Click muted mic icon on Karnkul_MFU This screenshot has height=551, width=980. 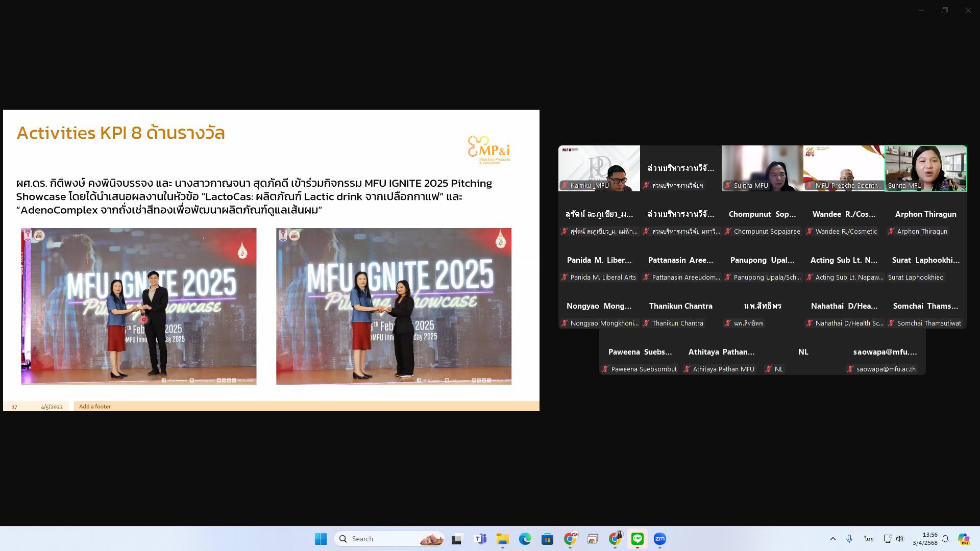565,186
